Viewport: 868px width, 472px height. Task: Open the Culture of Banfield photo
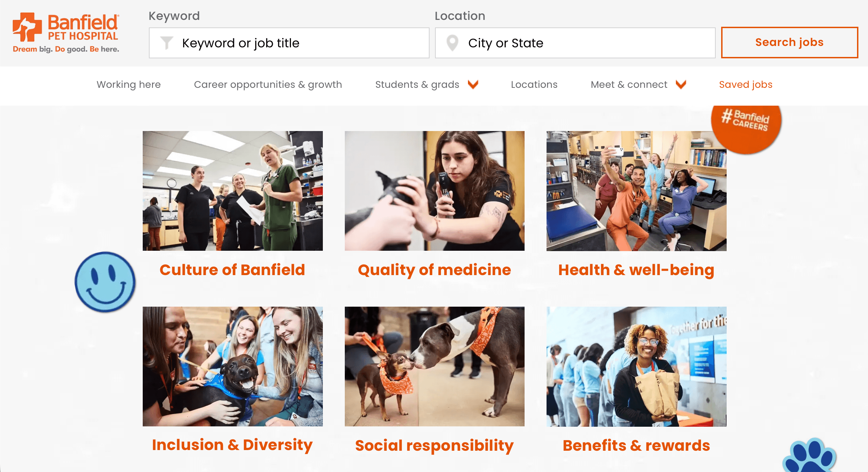pyautogui.click(x=233, y=191)
